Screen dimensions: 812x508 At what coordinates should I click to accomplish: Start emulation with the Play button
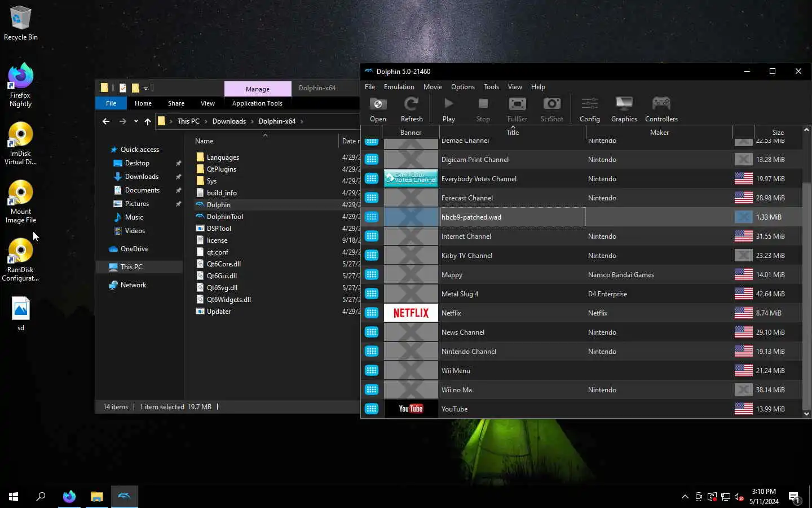click(x=449, y=109)
